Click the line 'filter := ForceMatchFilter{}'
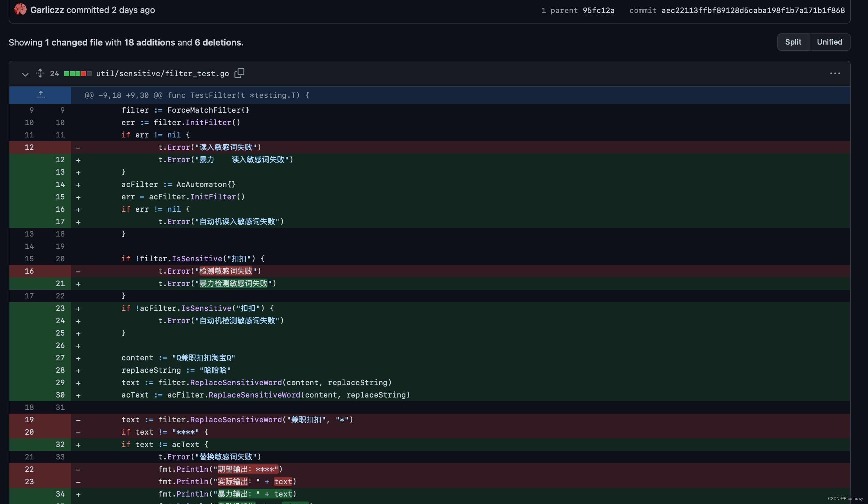 [x=185, y=110]
